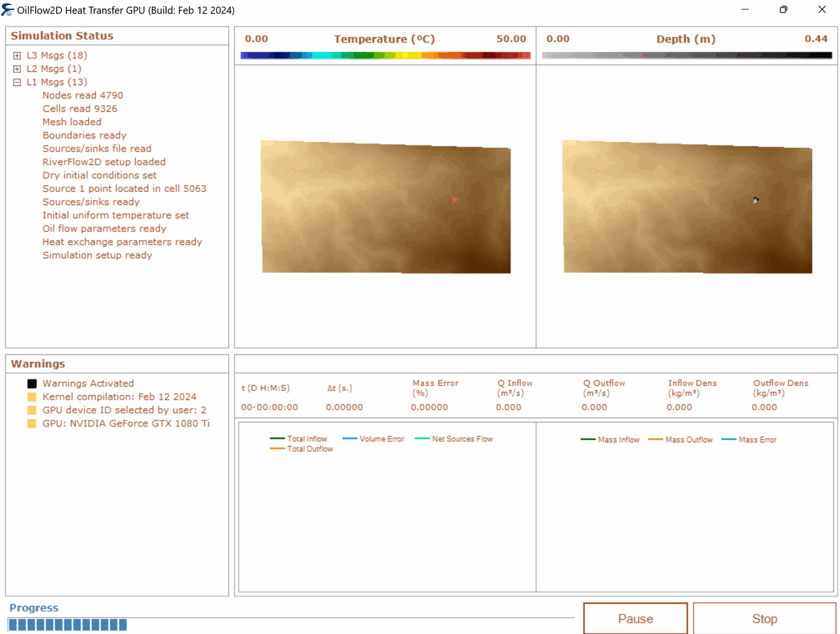Select 'Simulation setup ready' message
This screenshot has height=634, width=840.
click(98, 256)
